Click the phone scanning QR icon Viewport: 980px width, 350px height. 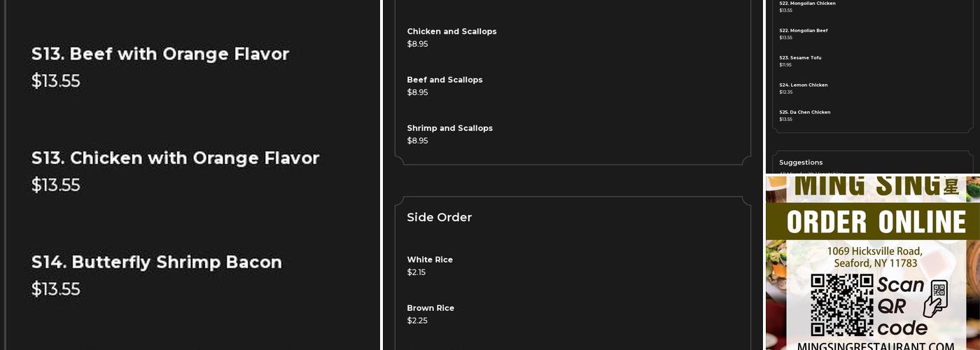point(936,299)
